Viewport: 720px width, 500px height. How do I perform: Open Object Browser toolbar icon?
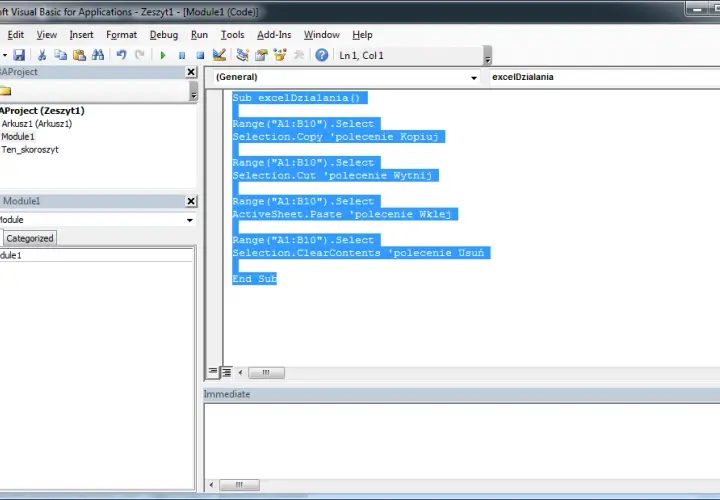click(x=280, y=55)
